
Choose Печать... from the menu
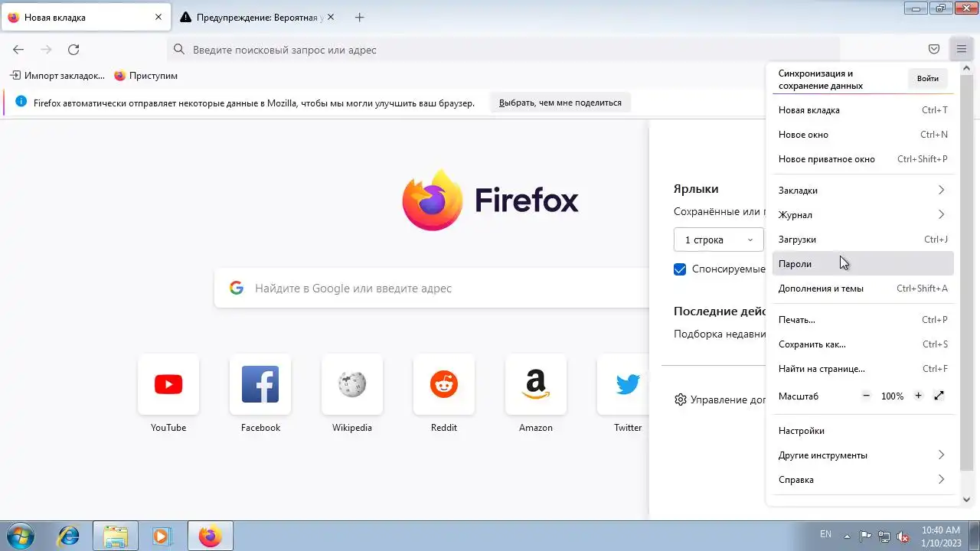click(x=863, y=319)
